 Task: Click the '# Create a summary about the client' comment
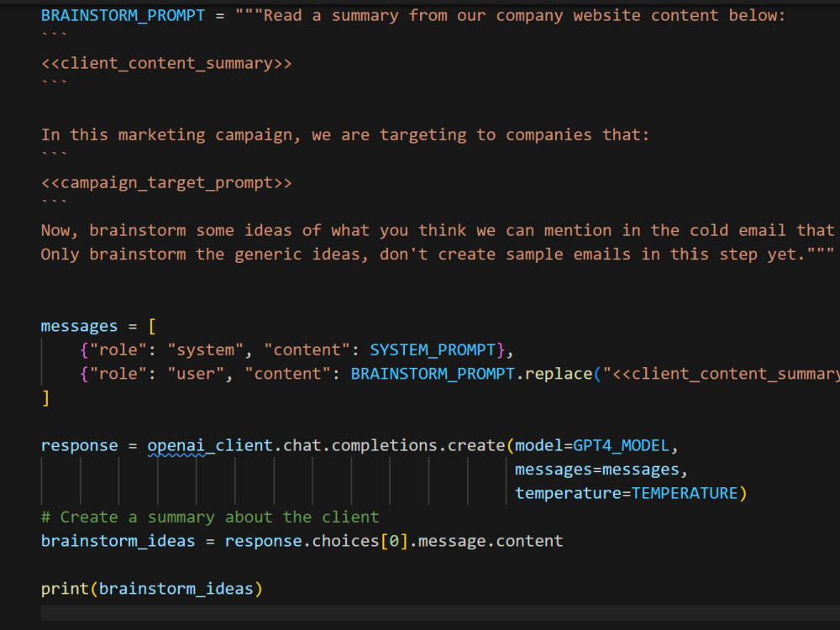(x=210, y=517)
